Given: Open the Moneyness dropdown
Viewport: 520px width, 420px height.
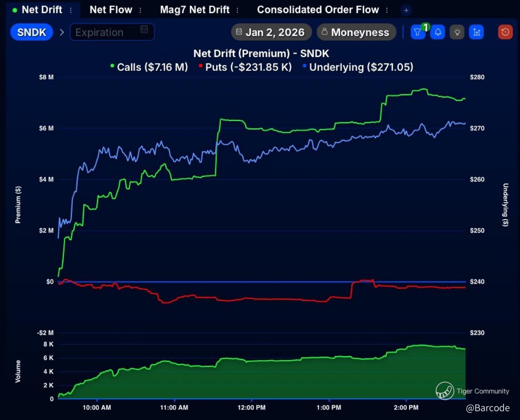Looking at the screenshot, I should pyautogui.click(x=356, y=32).
